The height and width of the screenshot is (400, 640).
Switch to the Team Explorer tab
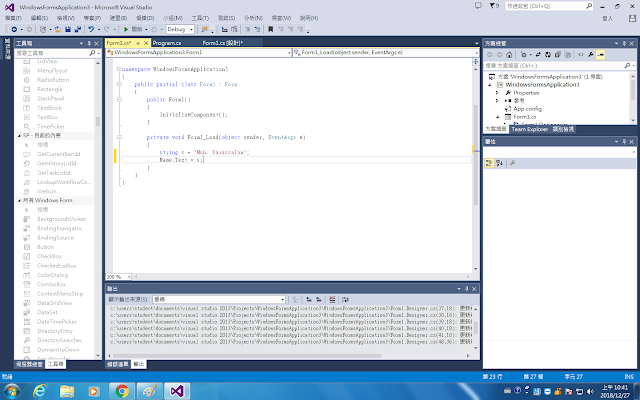pyautogui.click(x=530, y=129)
